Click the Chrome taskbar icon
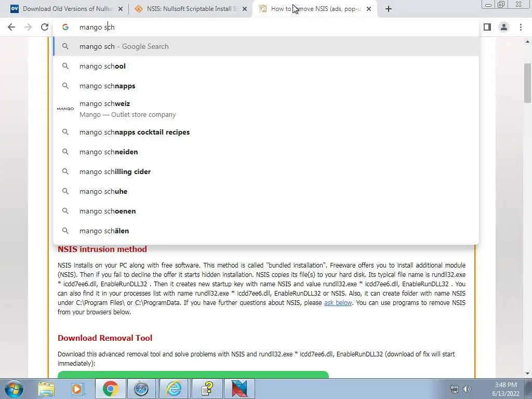Viewport: 532px width, 399px height. (x=110, y=389)
